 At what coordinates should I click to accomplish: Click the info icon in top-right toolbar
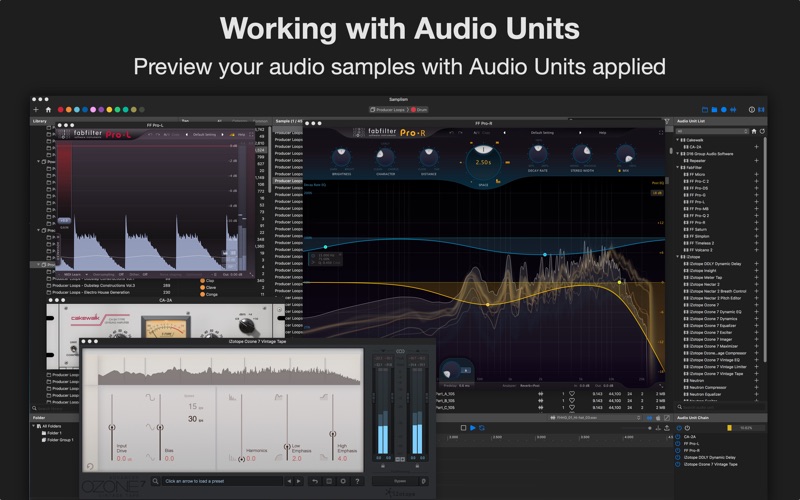tap(752, 110)
